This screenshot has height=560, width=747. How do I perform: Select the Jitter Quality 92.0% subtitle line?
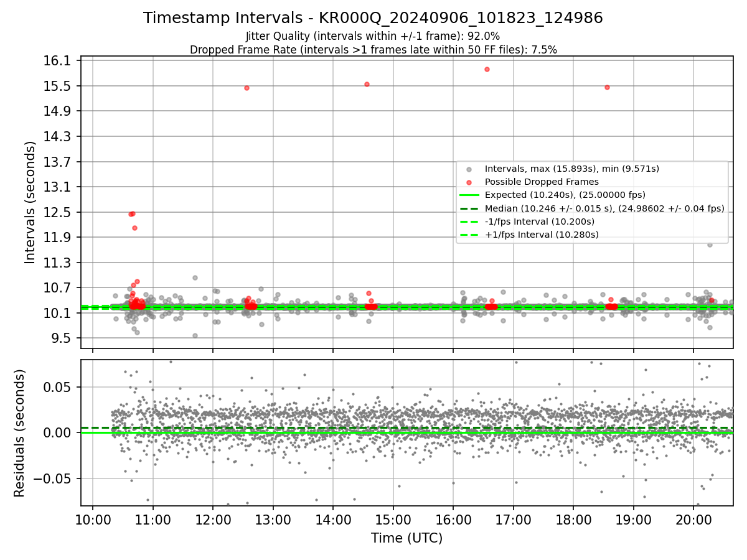[373, 36]
